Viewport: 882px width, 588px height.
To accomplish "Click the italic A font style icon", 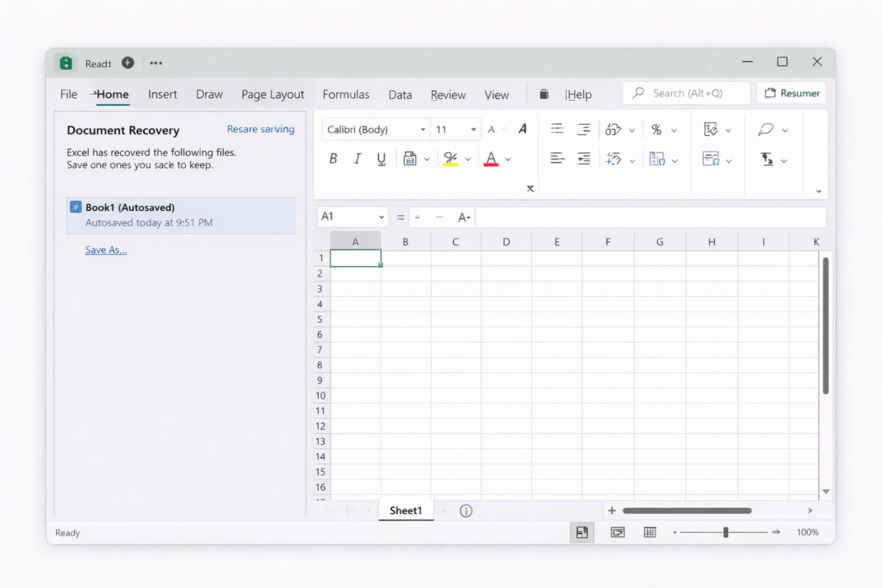I will point(523,129).
